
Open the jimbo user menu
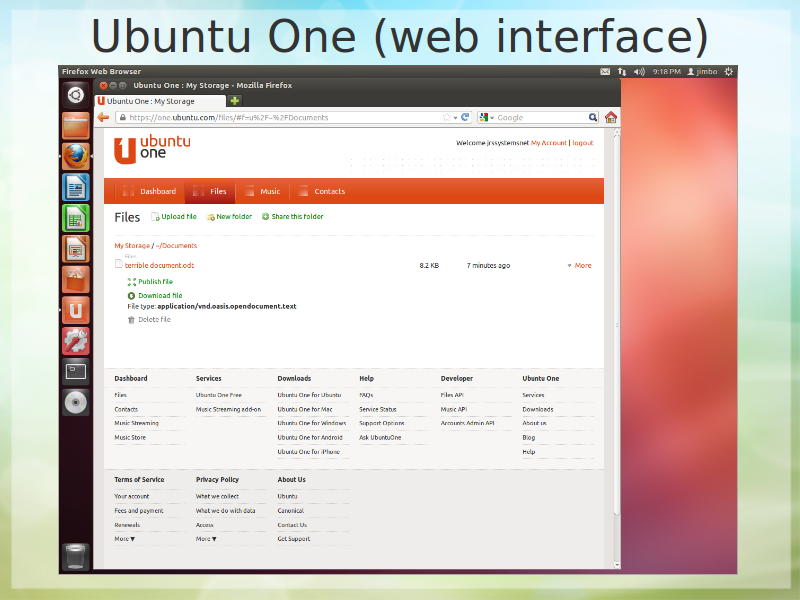[702, 71]
